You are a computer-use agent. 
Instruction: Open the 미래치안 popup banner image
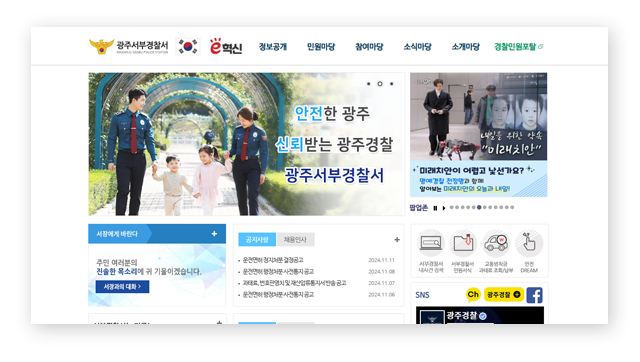tap(478, 135)
